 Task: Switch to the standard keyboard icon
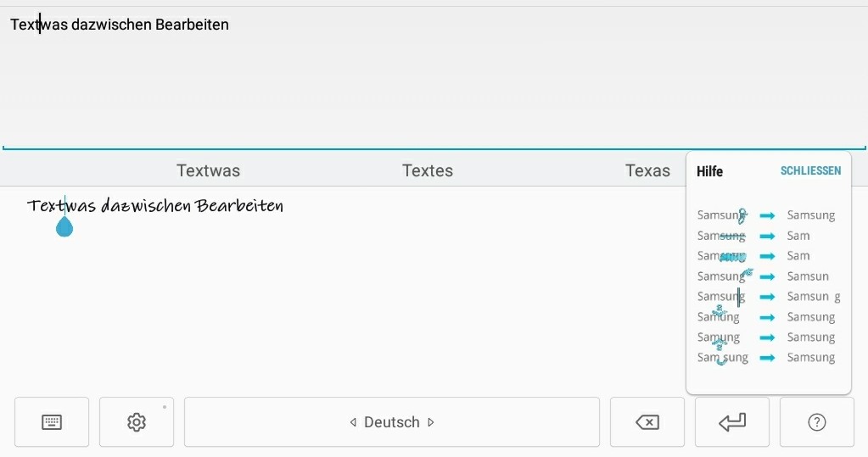click(x=52, y=422)
